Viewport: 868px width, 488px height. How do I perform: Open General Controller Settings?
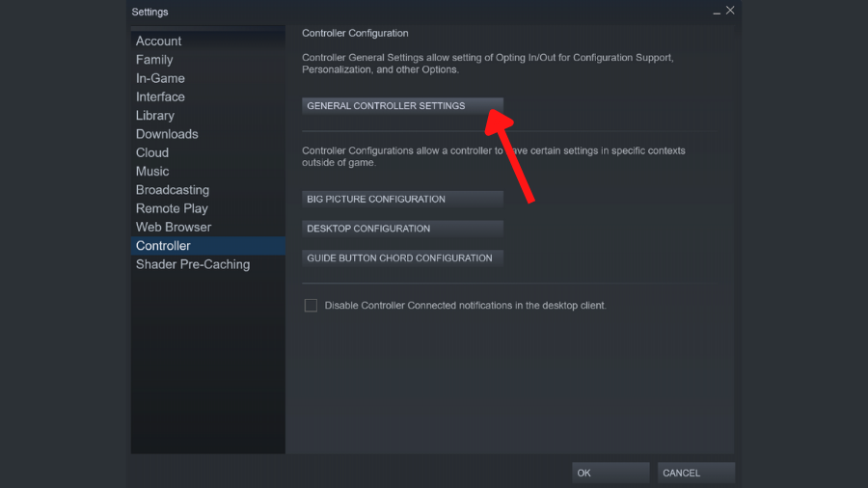click(x=402, y=106)
